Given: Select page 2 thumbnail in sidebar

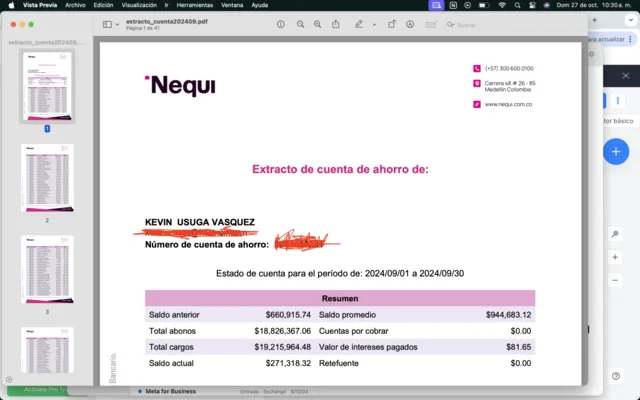Looking at the screenshot, I should [46, 178].
